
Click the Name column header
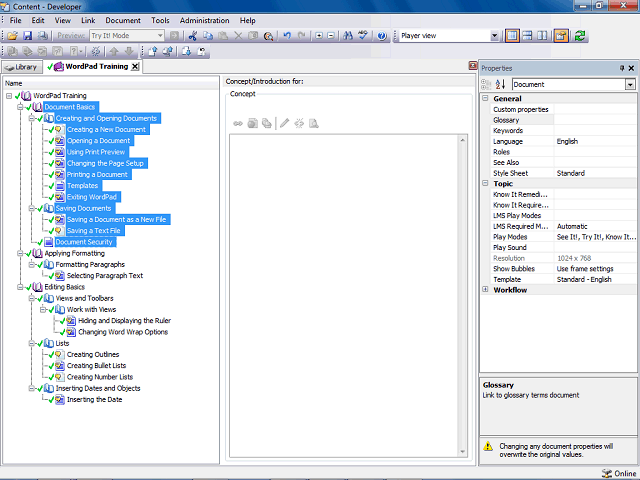pos(111,83)
